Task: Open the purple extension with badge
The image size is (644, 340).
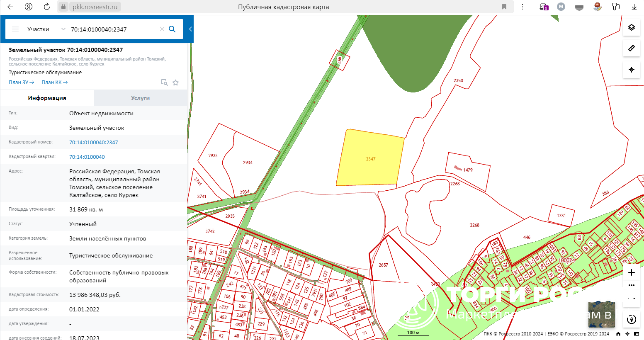Action: [x=544, y=7]
